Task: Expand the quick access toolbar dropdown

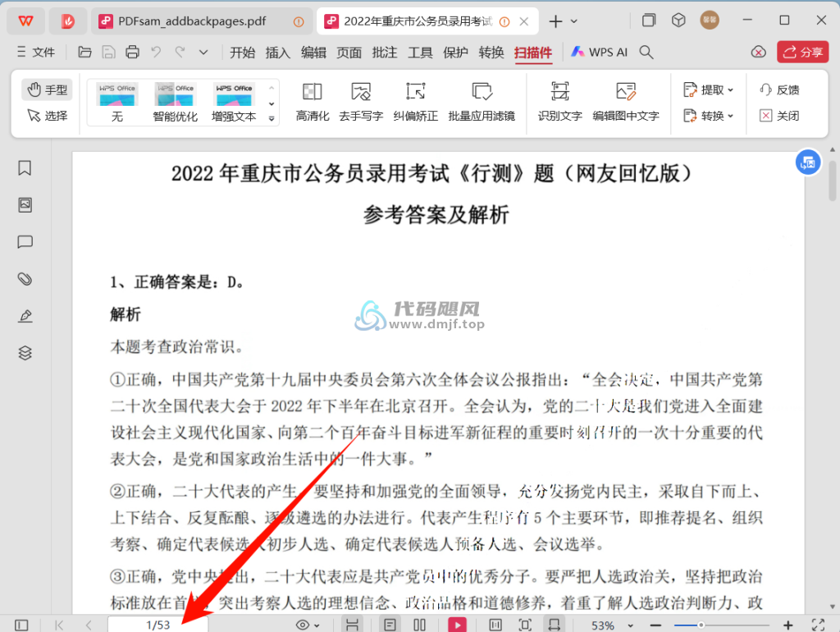Action: coord(203,53)
